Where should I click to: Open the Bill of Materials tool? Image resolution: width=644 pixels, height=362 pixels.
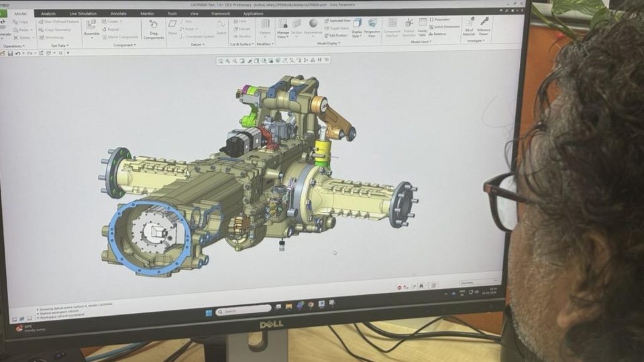(469, 26)
